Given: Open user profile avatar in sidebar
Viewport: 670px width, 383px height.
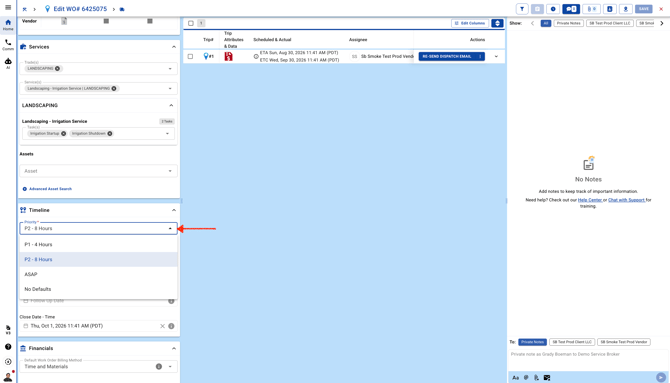Looking at the screenshot, I should pos(8,376).
